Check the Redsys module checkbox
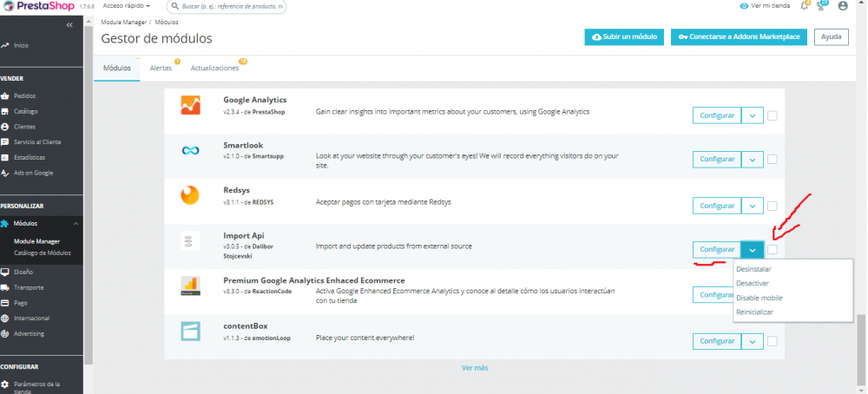This screenshot has height=394, width=868. click(x=773, y=205)
